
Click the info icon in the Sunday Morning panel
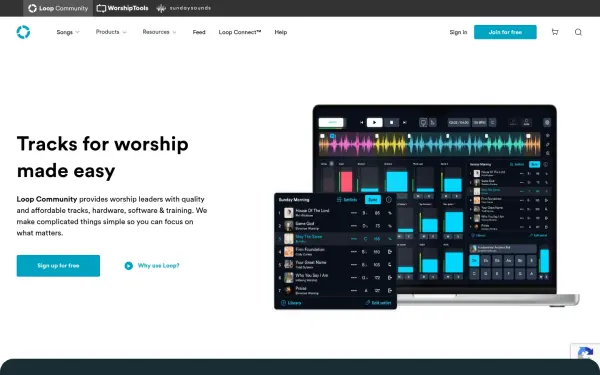click(389, 199)
